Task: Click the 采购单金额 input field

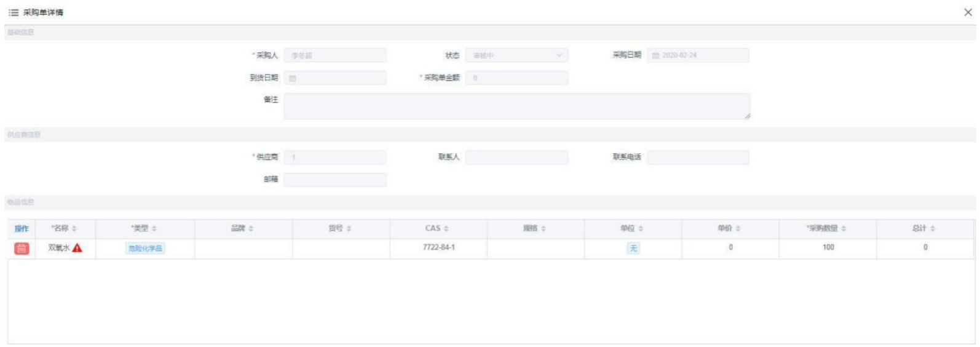Action: (516, 78)
